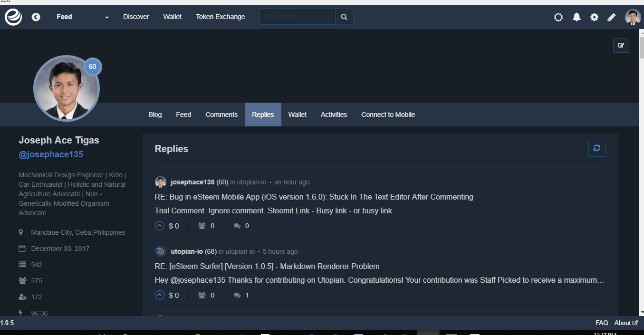644x335 pixels.
Task: Click location Mandaue City, Cebu text
Action: point(78,232)
